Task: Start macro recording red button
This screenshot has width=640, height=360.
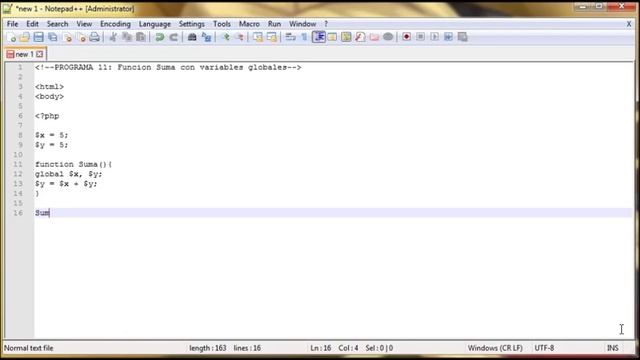Action: click(407, 37)
